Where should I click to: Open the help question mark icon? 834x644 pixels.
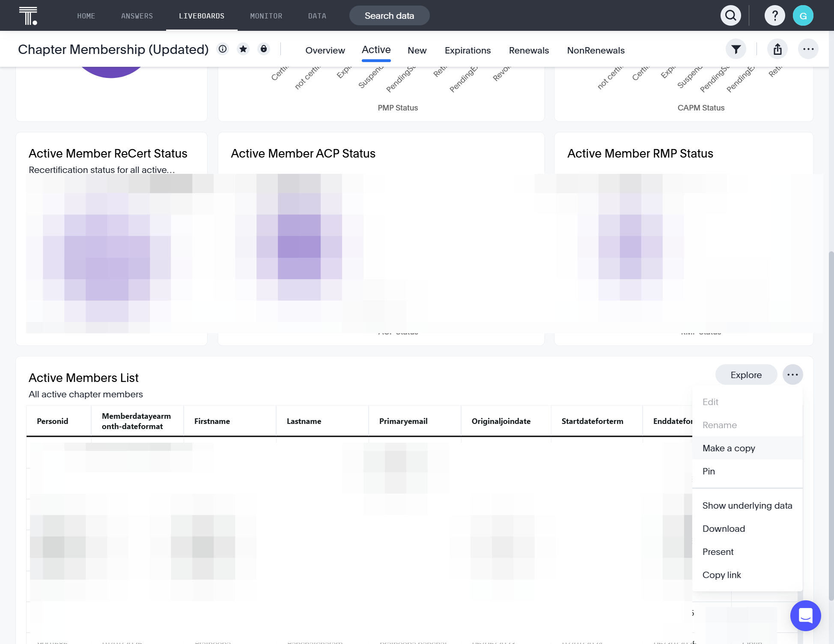click(x=775, y=16)
